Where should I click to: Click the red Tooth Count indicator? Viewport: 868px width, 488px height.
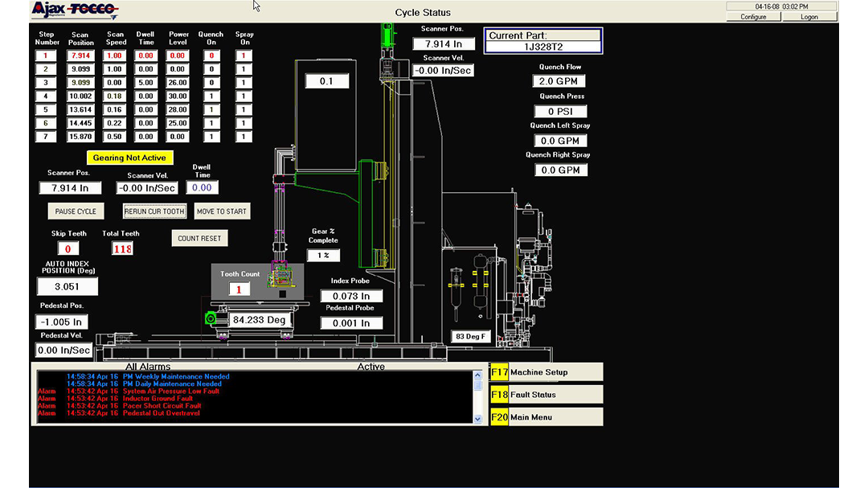tap(239, 289)
